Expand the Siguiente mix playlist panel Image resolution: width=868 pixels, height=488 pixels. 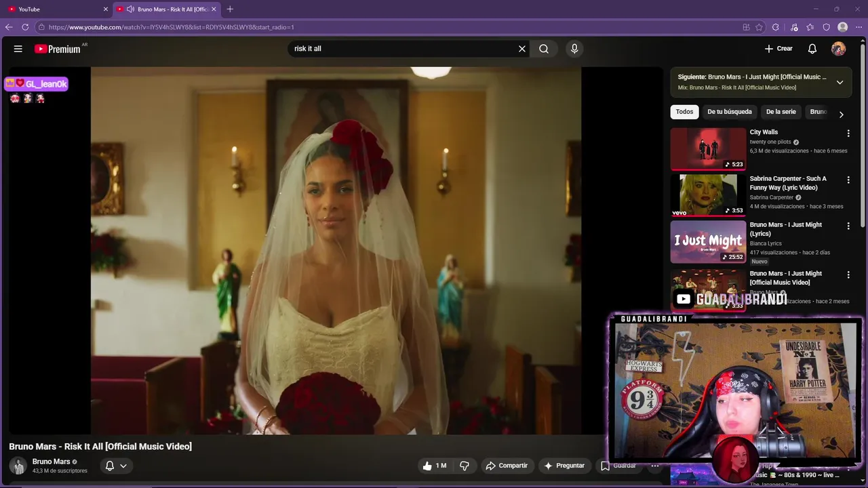tap(840, 82)
